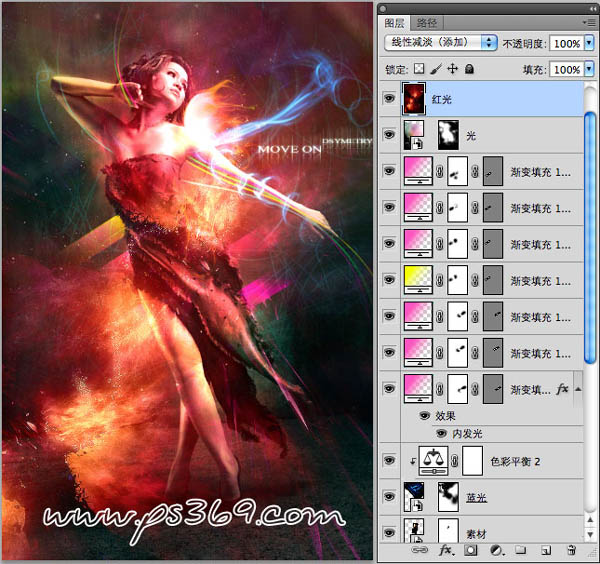Image resolution: width=600 pixels, height=564 pixels.
Task: Click the panel close circle button
Action: coord(383,8)
